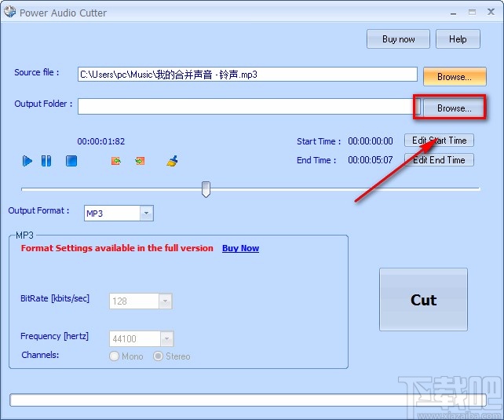This screenshot has width=504, height=420.
Task: Start audio playback with Play icon
Action: [x=27, y=161]
